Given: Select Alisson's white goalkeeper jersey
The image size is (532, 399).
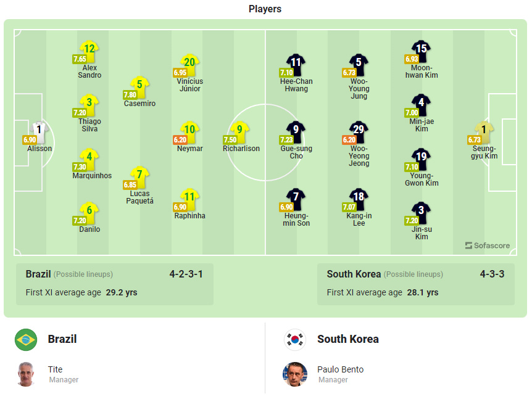Looking at the screenshot, I should coord(39,130).
